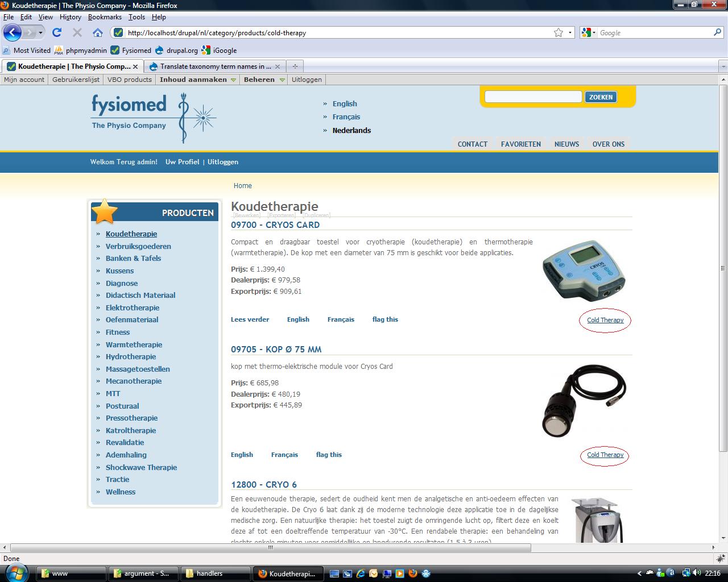Viewport: 728px width, 582px height.
Task: Open the NIEUWS page
Action: (566, 144)
